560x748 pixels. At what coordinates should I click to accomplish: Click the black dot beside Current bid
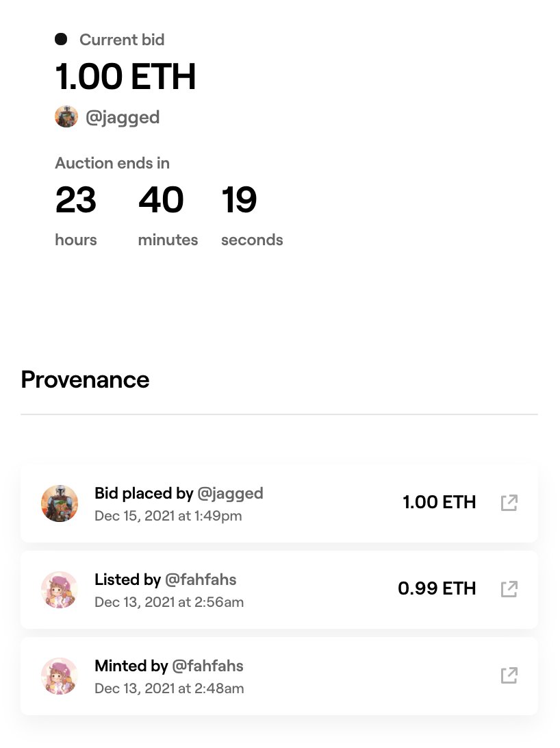coord(61,39)
